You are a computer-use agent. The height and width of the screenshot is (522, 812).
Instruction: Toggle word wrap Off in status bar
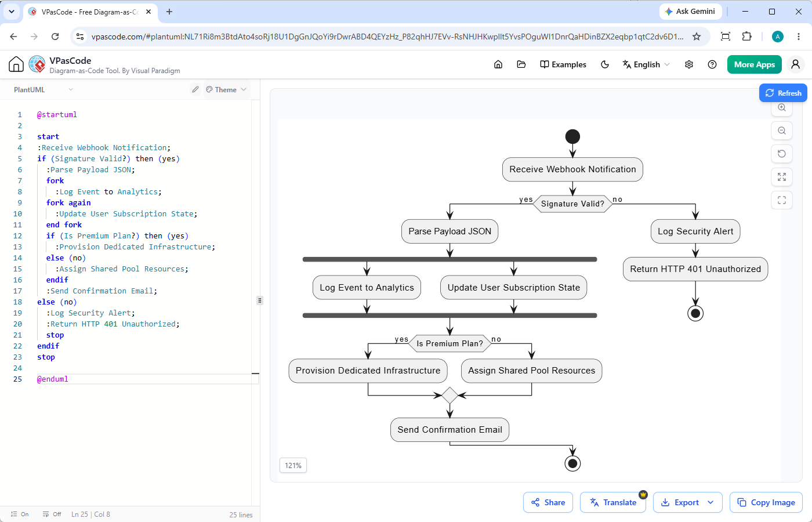(x=52, y=514)
